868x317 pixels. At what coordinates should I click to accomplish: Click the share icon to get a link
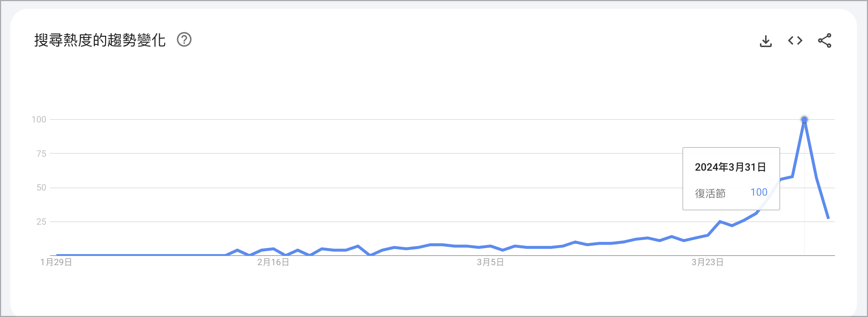click(824, 40)
